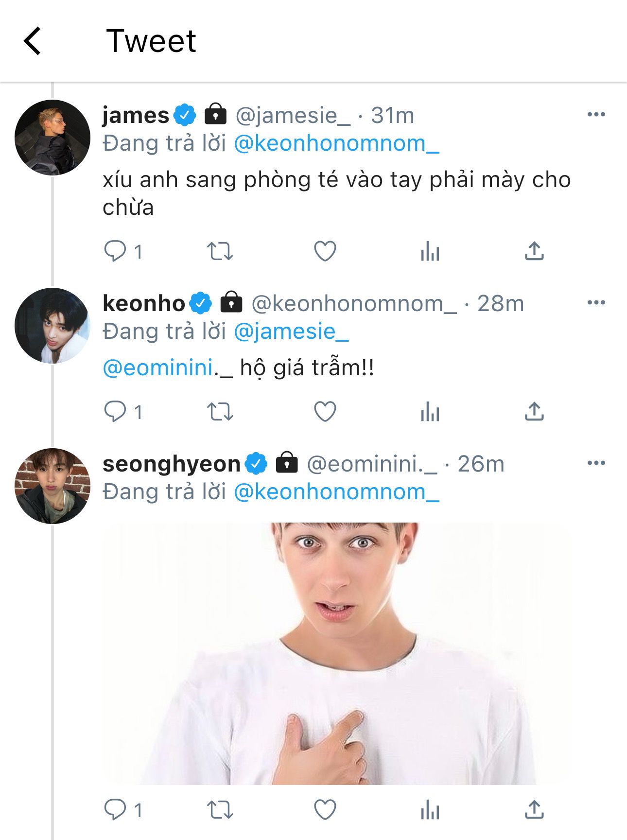Screen dimensions: 627x840
Task: Retweet keonho's tweet
Action: click(x=220, y=412)
